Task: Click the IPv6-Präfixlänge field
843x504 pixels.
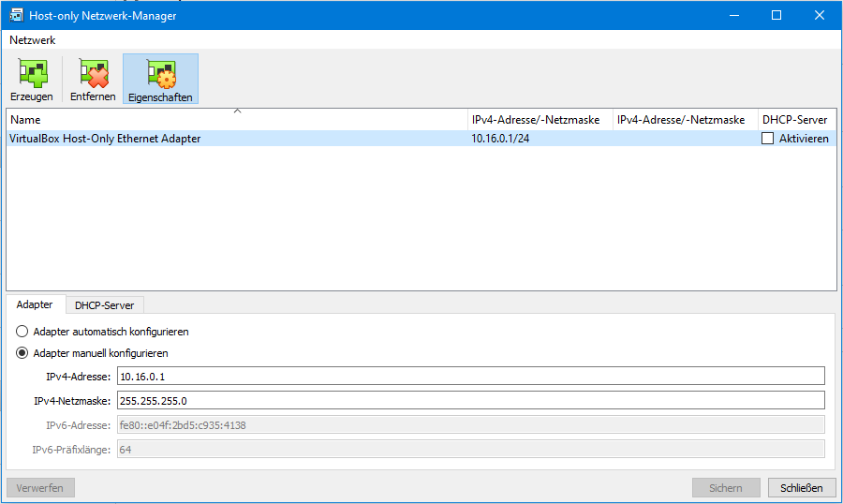Action: (x=471, y=449)
